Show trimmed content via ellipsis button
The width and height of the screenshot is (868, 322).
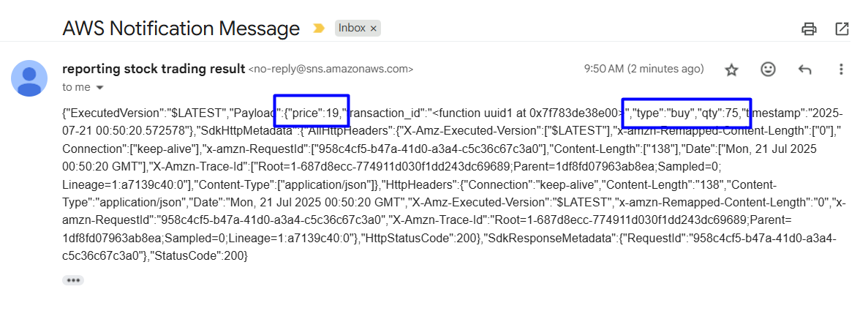coord(73,280)
